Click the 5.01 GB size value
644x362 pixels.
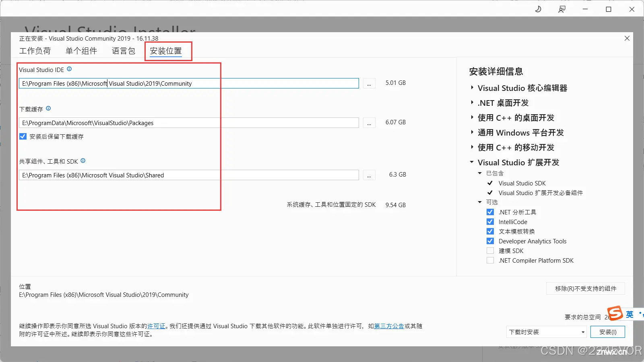coord(396,83)
